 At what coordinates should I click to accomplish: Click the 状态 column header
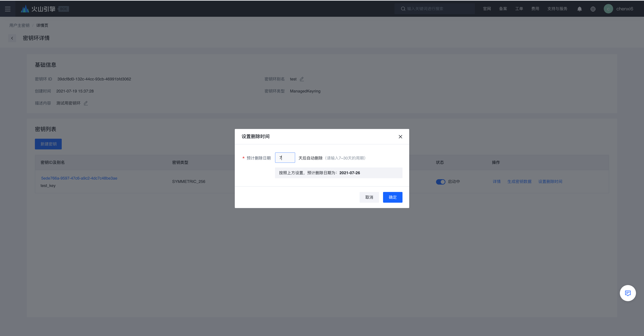coord(440,162)
